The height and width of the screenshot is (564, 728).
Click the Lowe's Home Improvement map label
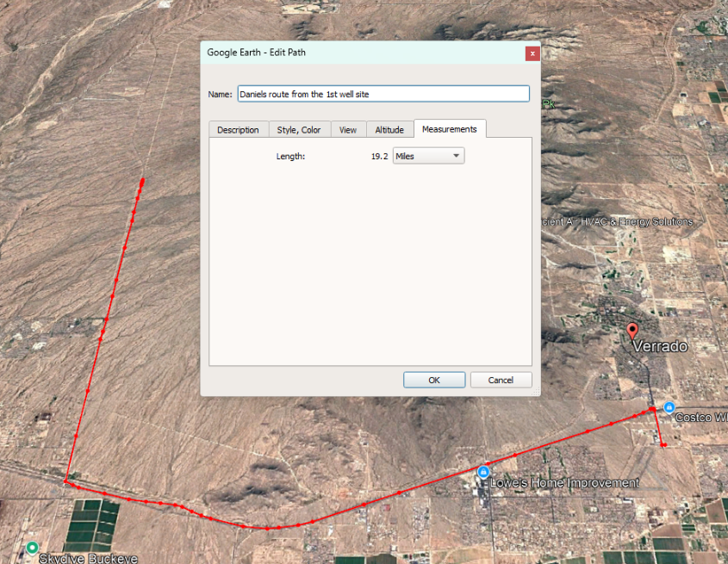[x=565, y=483]
